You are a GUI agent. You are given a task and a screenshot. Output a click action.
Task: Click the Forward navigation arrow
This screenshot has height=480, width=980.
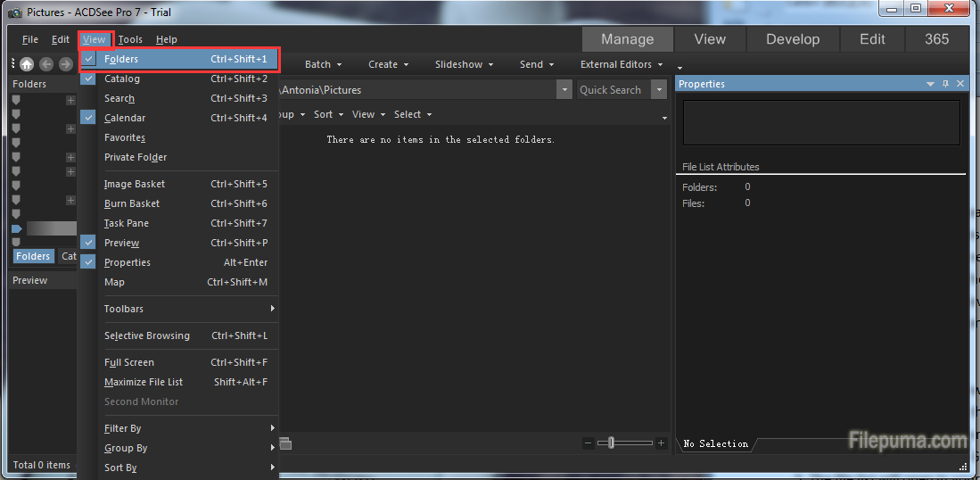pyautogui.click(x=65, y=64)
